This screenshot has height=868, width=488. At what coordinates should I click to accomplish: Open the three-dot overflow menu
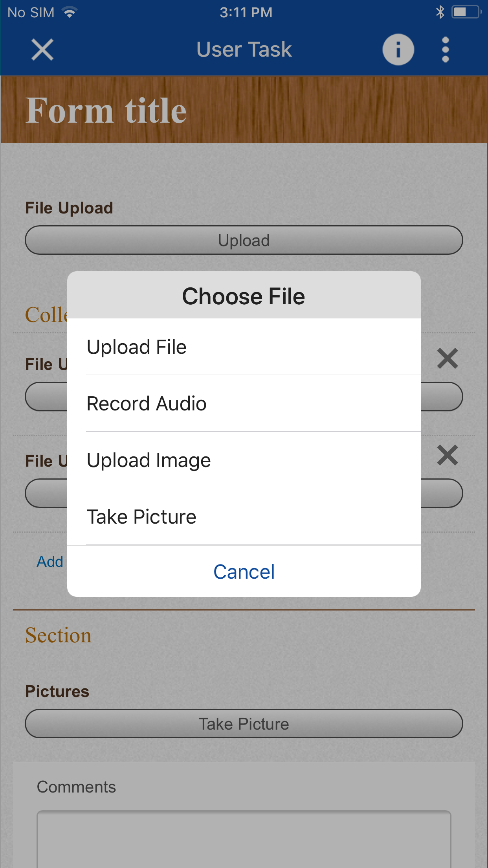[x=445, y=50]
